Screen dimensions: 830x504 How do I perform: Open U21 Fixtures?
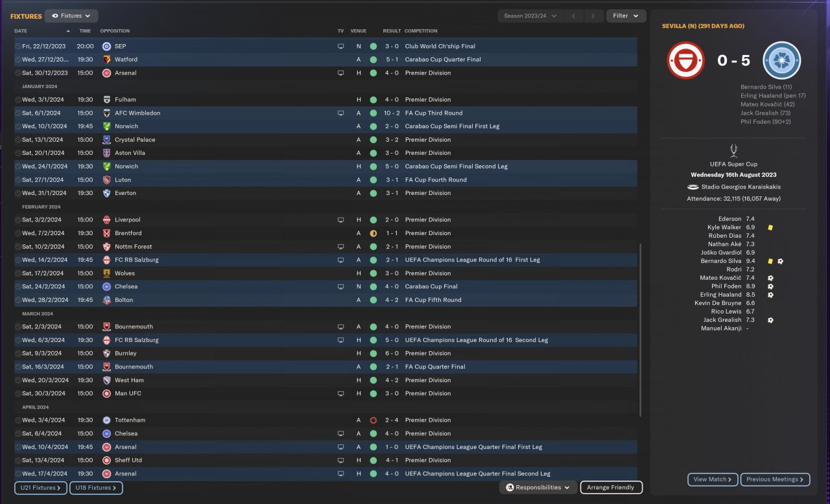point(41,488)
